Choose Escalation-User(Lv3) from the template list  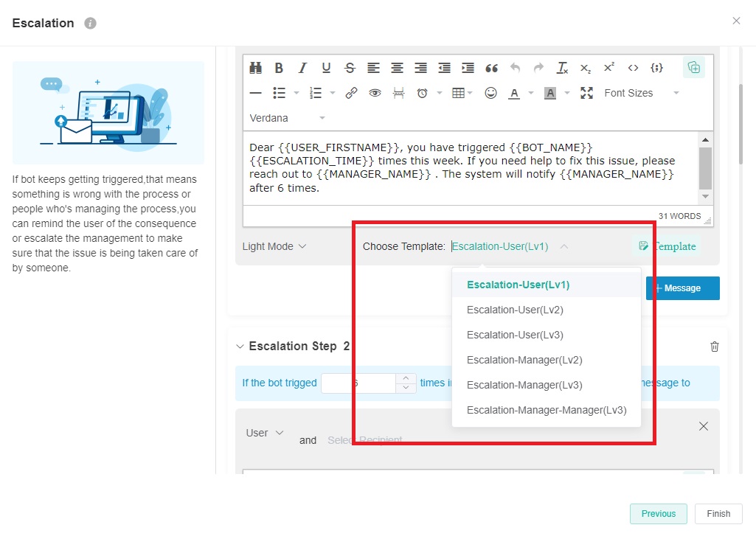tap(515, 335)
